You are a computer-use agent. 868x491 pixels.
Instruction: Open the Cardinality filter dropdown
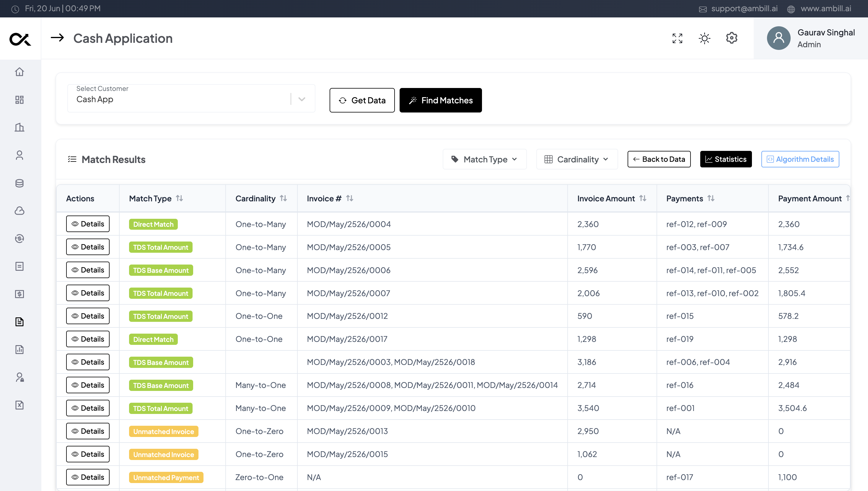pos(577,159)
